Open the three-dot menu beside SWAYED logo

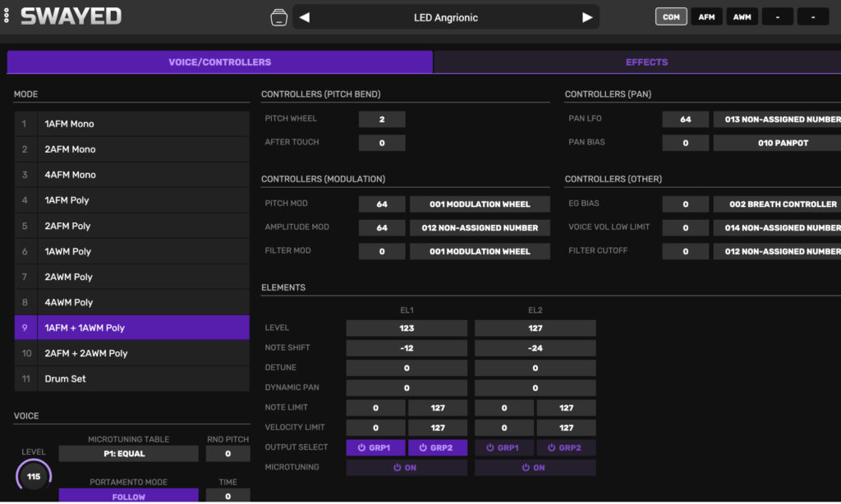[x=7, y=16]
